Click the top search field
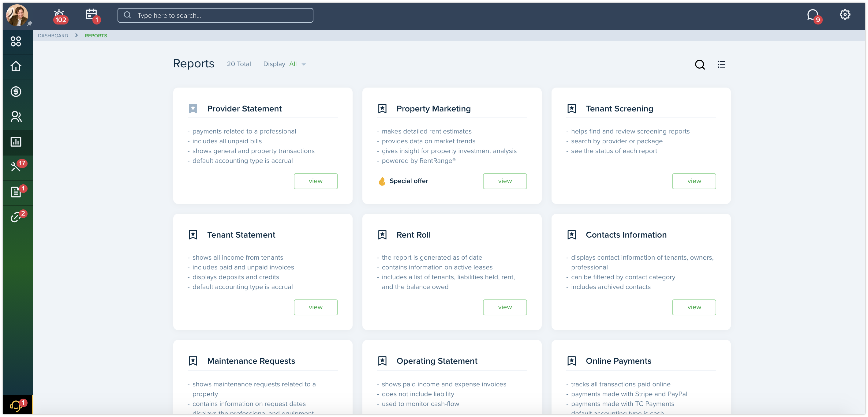This screenshot has height=417, width=868. pos(215,16)
